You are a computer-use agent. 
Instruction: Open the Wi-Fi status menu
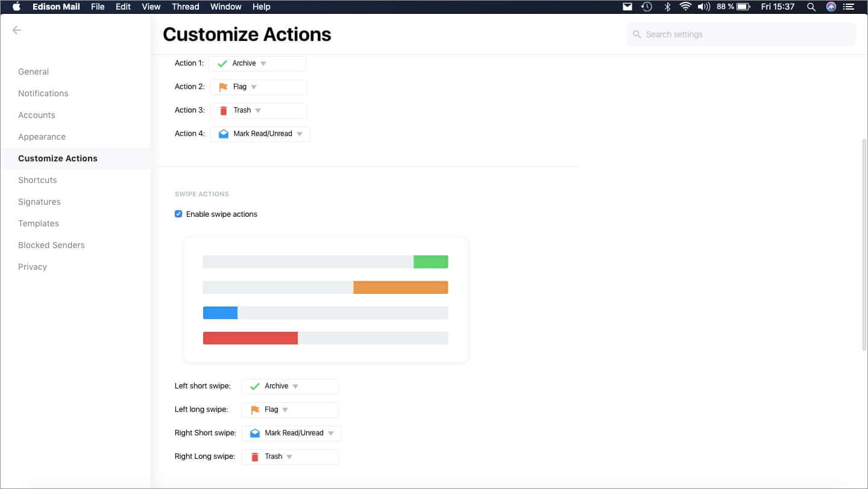pyautogui.click(x=685, y=7)
